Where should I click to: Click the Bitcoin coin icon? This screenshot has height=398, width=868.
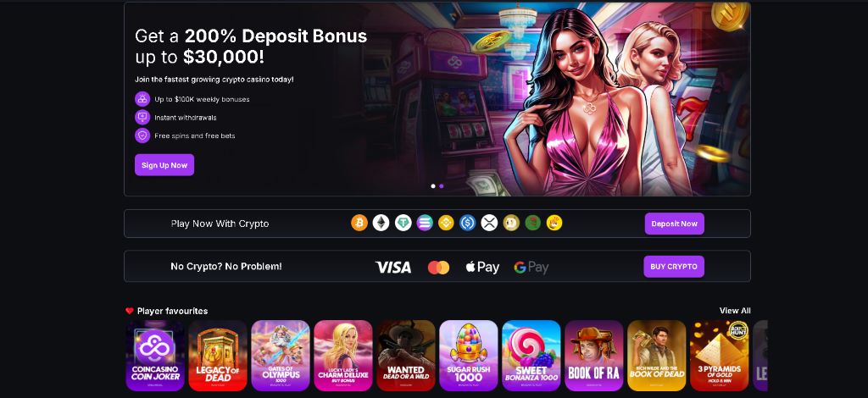click(359, 223)
